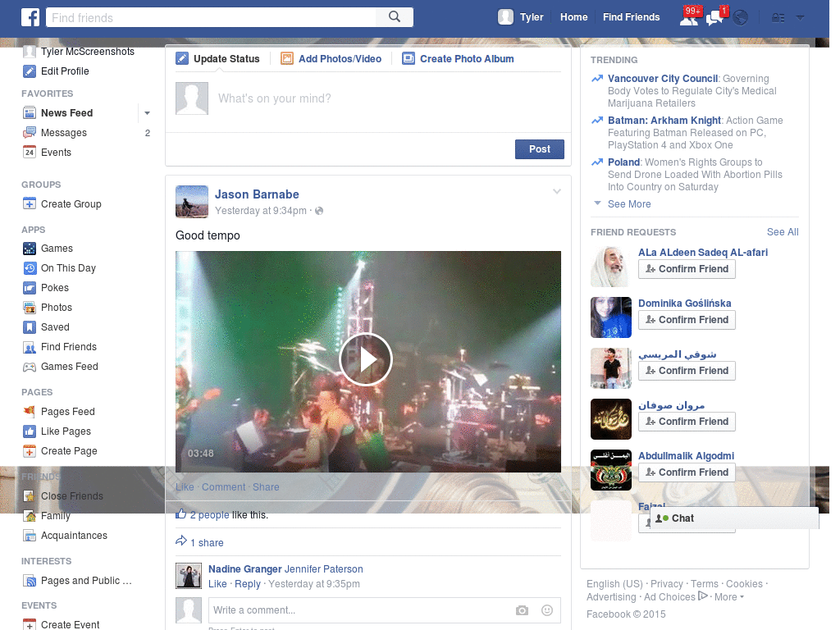Open the Chat bar

click(734, 518)
